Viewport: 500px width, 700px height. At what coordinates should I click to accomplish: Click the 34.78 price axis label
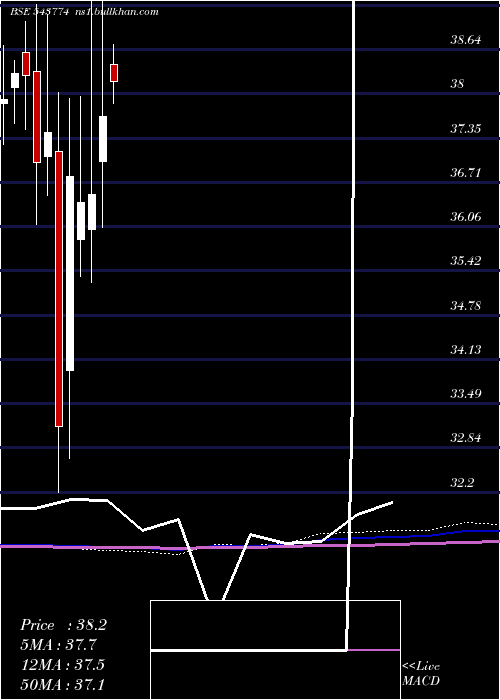466,306
